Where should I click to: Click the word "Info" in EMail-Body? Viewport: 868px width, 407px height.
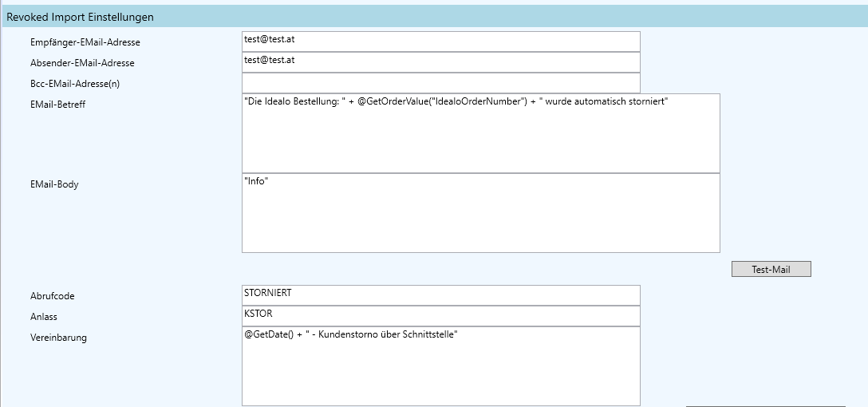click(256, 182)
